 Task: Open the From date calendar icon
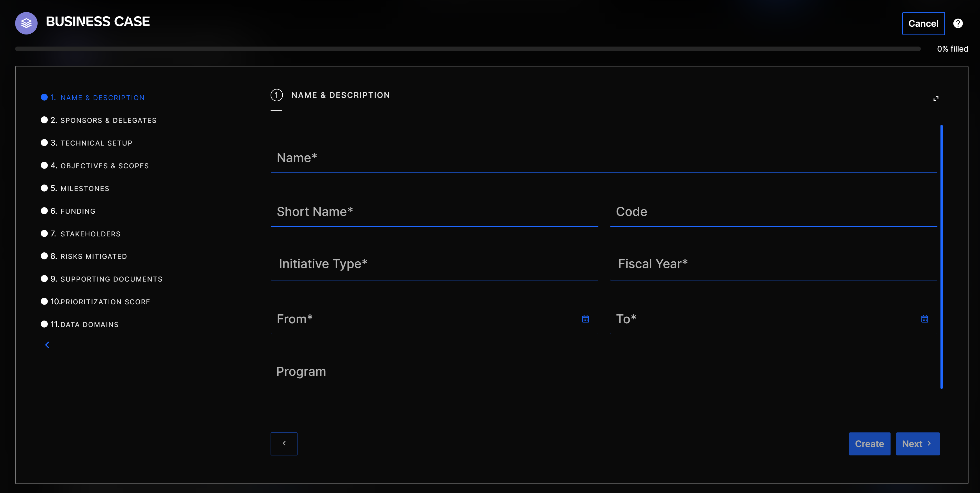pyautogui.click(x=585, y=319)
